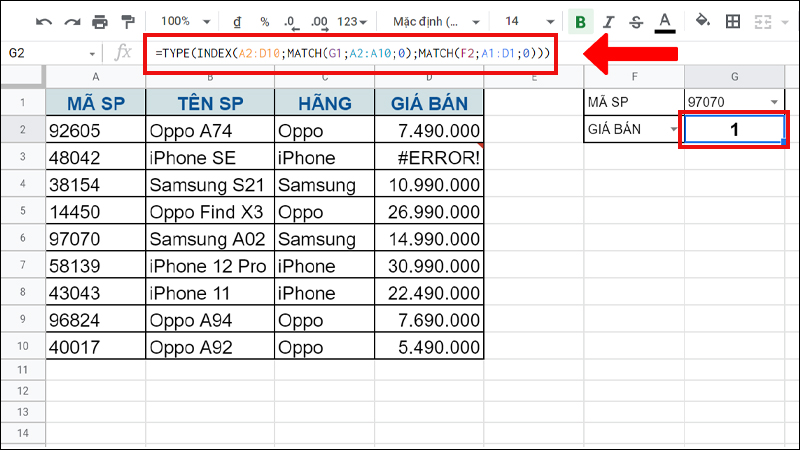Open the text color picker
Image resolution: width=800 pixels, height=450 pixels.
(x=666, y=21)
